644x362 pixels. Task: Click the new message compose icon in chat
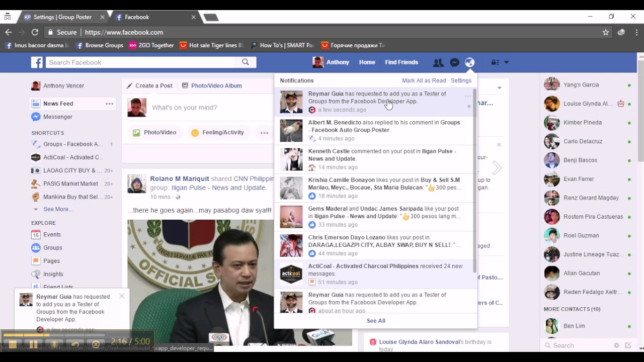pyautogui.click(x=628, y=345)
